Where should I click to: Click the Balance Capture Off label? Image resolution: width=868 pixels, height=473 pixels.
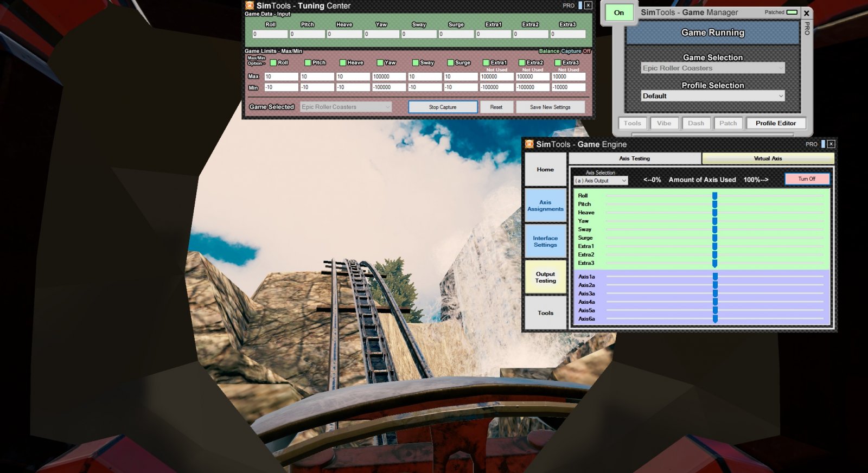click(x=565, y=51)
